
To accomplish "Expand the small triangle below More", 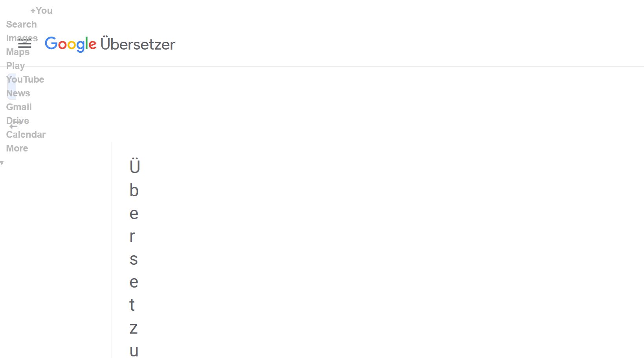I will 2,163.
